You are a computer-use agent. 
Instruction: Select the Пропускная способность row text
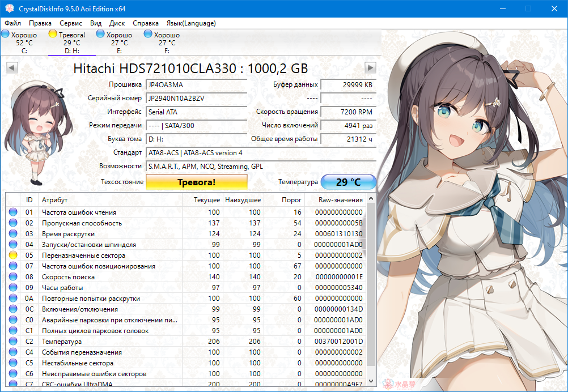point(82,223)
